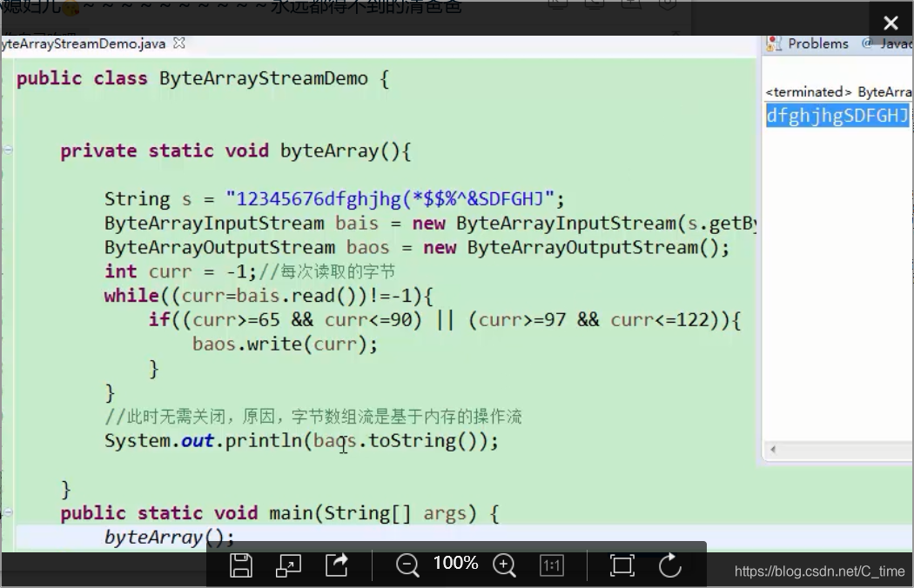Click the class name ByteArrayStreamDemo in code
The height and width of the screenshot is (588, 914).
[264, 78]
